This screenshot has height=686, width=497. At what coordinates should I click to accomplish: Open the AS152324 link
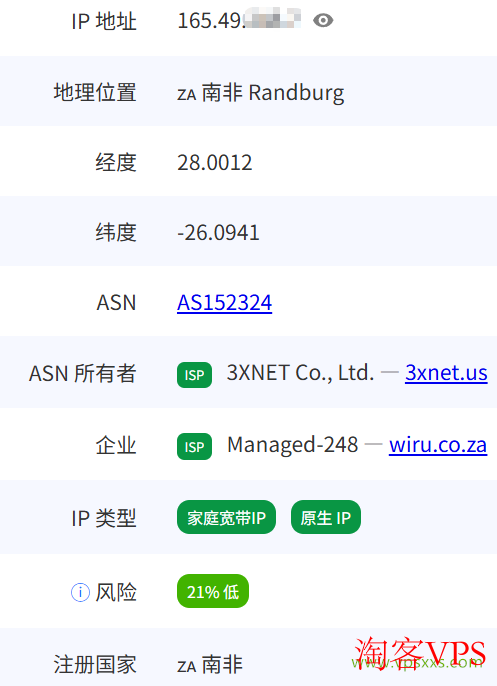pos(224,303)
